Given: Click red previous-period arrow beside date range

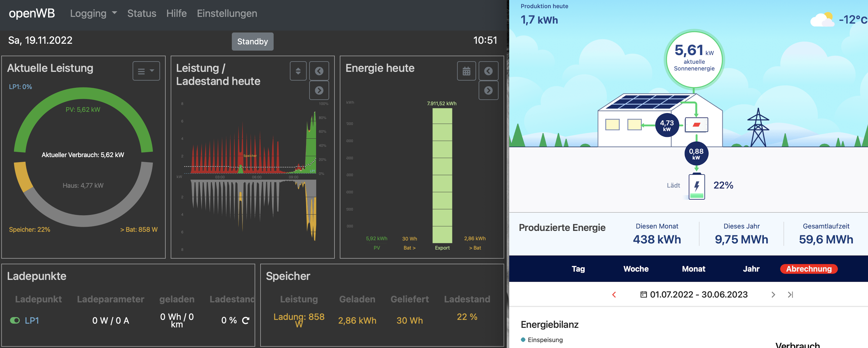Looking at the screenshot, I should (x=614, y=295).
